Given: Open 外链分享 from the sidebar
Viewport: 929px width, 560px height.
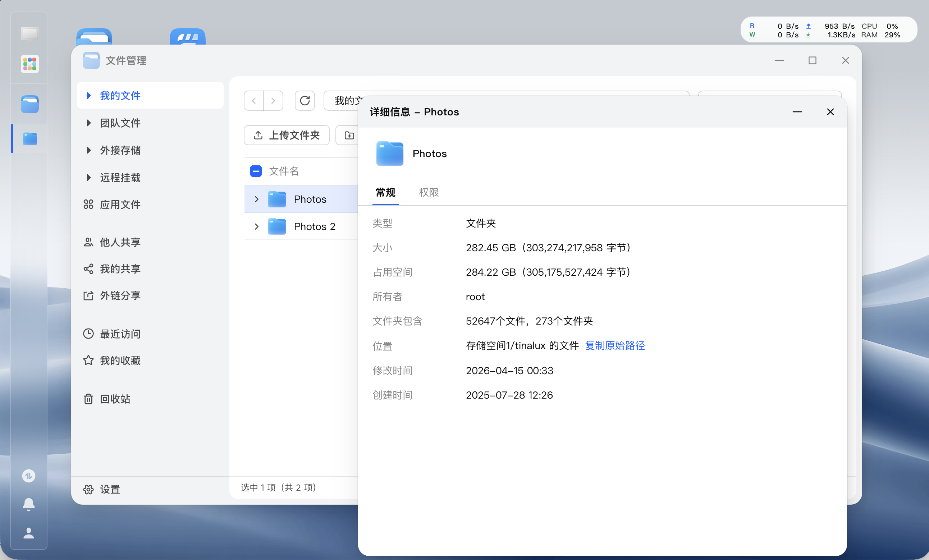Looking at the screenshot, I should tap(120, 296).
